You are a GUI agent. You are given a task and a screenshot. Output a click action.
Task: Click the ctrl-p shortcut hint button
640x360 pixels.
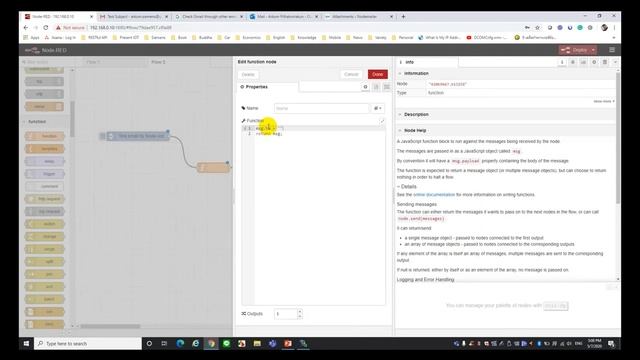(x=556, y=306)
